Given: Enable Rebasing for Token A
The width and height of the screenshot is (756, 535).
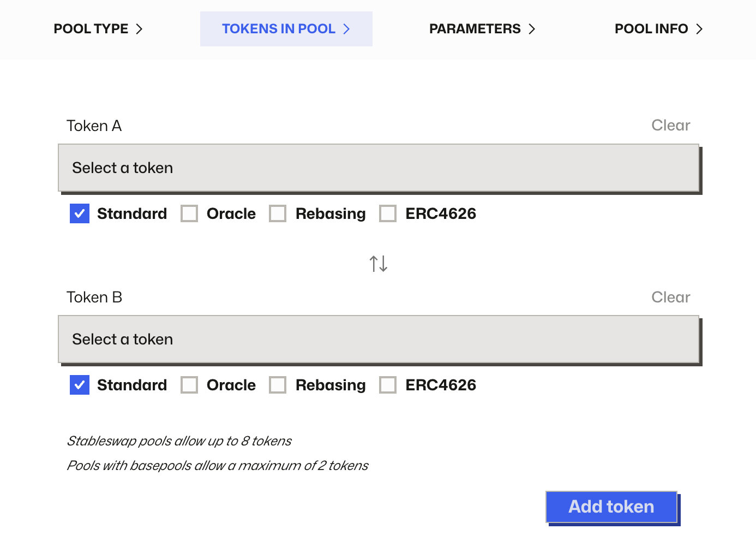Looking at the screenshot, I should 278,213.
